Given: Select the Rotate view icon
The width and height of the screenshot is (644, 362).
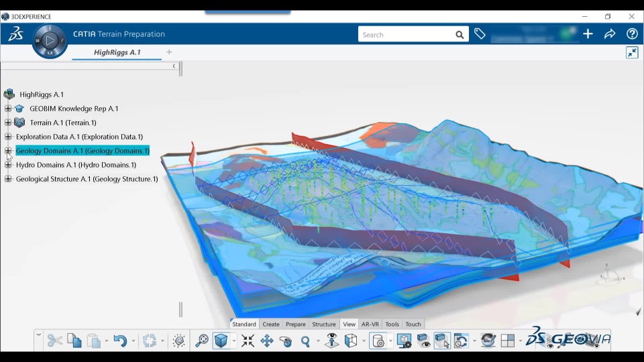Looking at the screenshot, I should click(286, 341).
